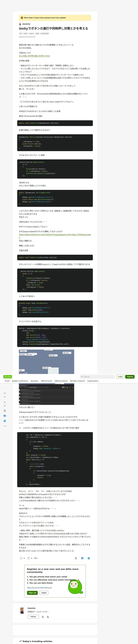The height and width of the screenshot is (644, 138).
Task: Click the 'More than 5 years have passed' notice text
Action: pyautogui.click(x=45, y=18)
